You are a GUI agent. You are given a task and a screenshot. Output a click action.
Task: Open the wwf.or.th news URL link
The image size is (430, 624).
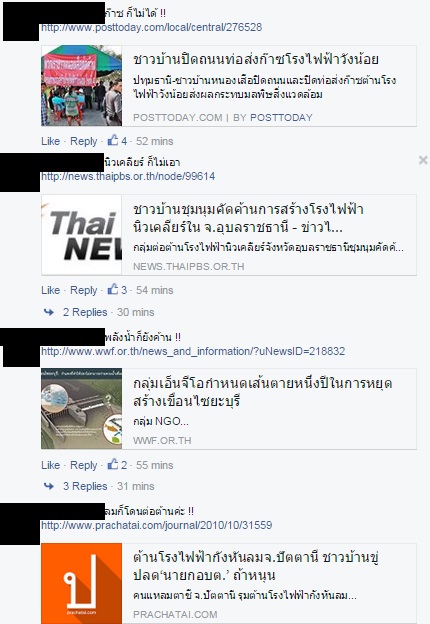[193, 351]
